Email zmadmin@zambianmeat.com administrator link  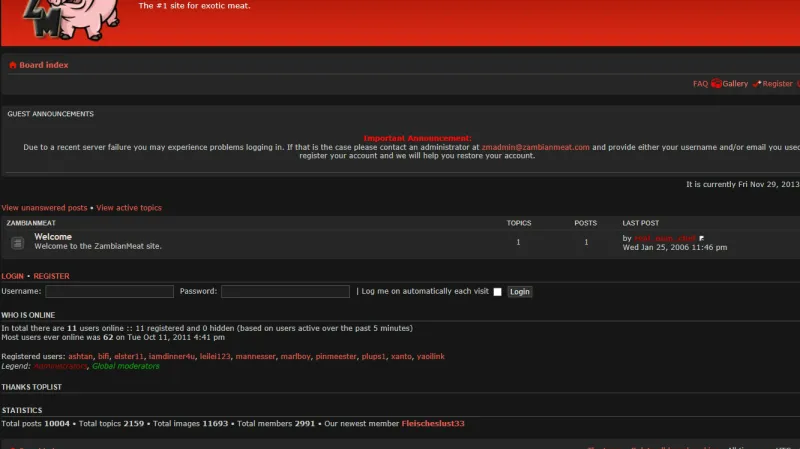536,147
